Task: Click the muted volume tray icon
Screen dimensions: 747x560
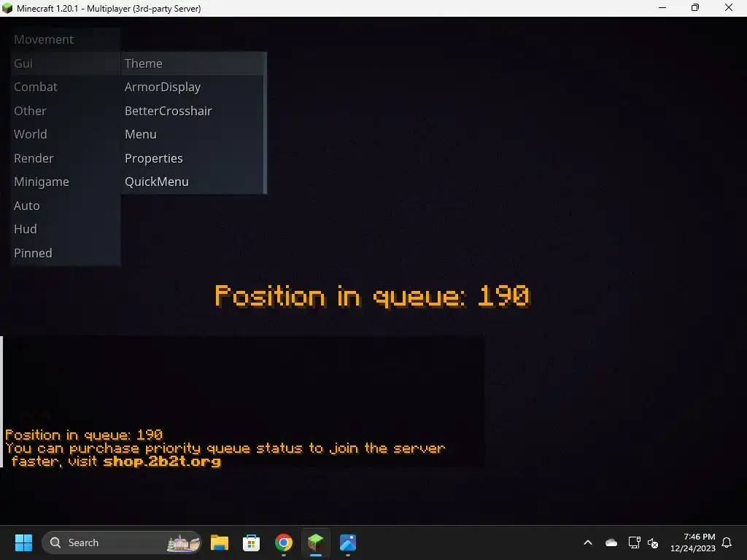Action: pos(653,542)
